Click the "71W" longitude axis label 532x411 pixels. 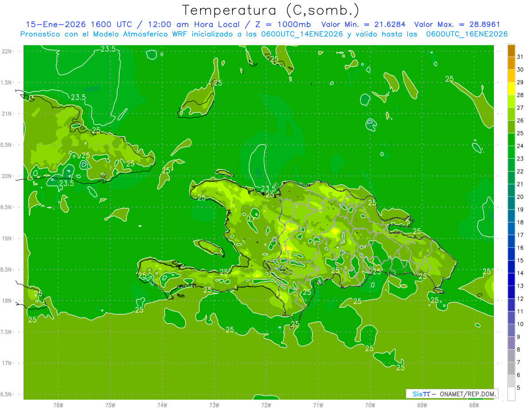pos(318,405)
